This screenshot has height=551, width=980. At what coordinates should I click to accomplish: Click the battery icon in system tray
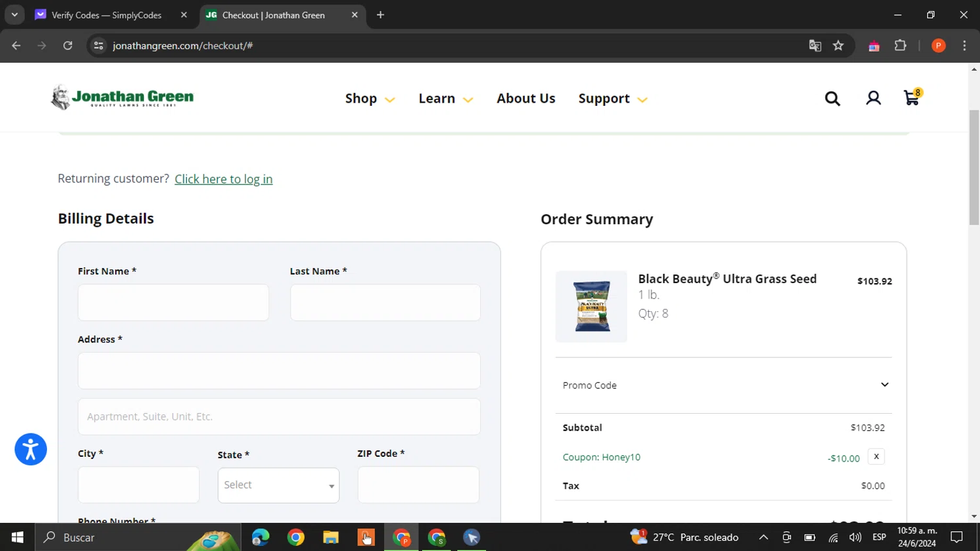coord(809,537)
